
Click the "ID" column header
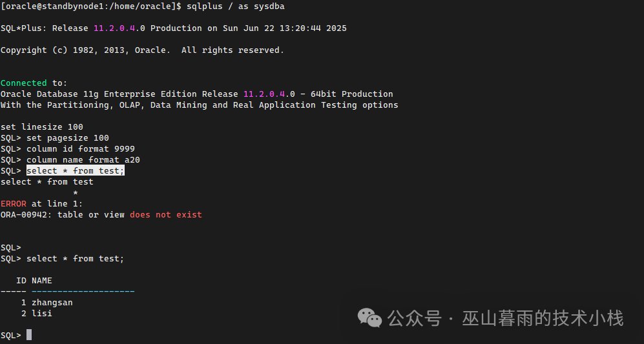21,280
